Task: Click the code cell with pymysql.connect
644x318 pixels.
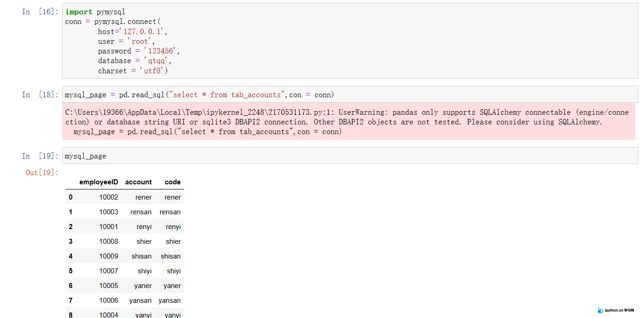Action: [350, 41]
